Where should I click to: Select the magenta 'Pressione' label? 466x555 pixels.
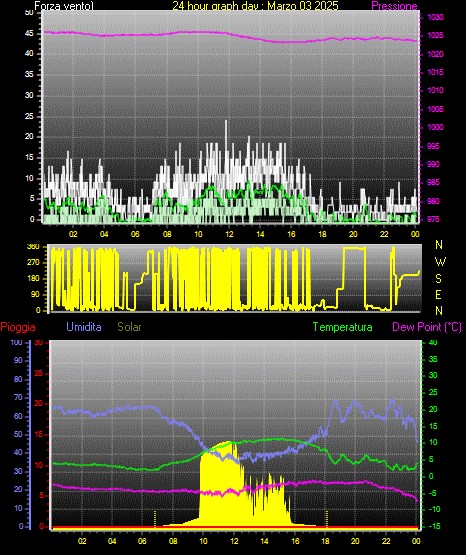[394, 6]
